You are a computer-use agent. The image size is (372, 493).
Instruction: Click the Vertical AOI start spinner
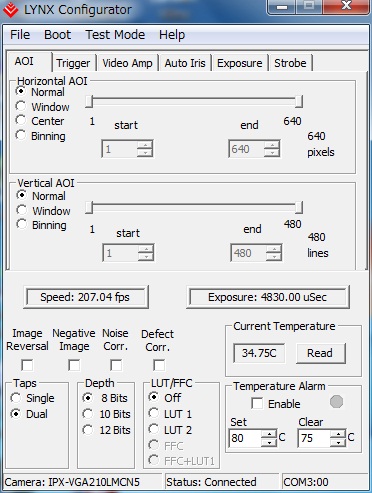tap(128, 253)
